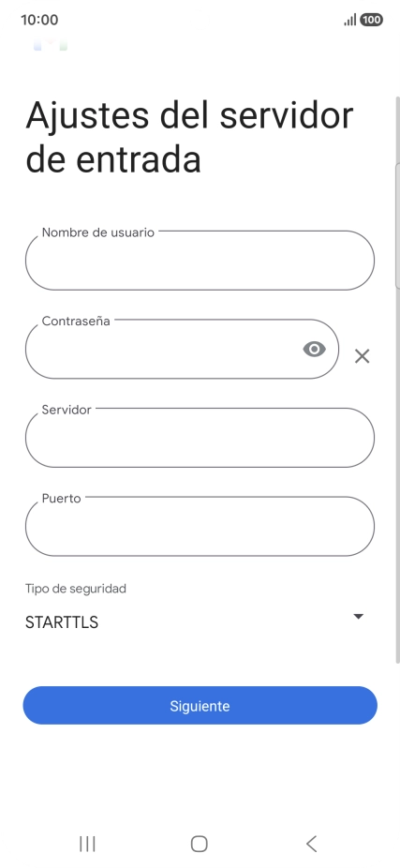Click the scrollbar thumb on the right edge
Viewport: 400px width, 868px height.
point(397,226)
